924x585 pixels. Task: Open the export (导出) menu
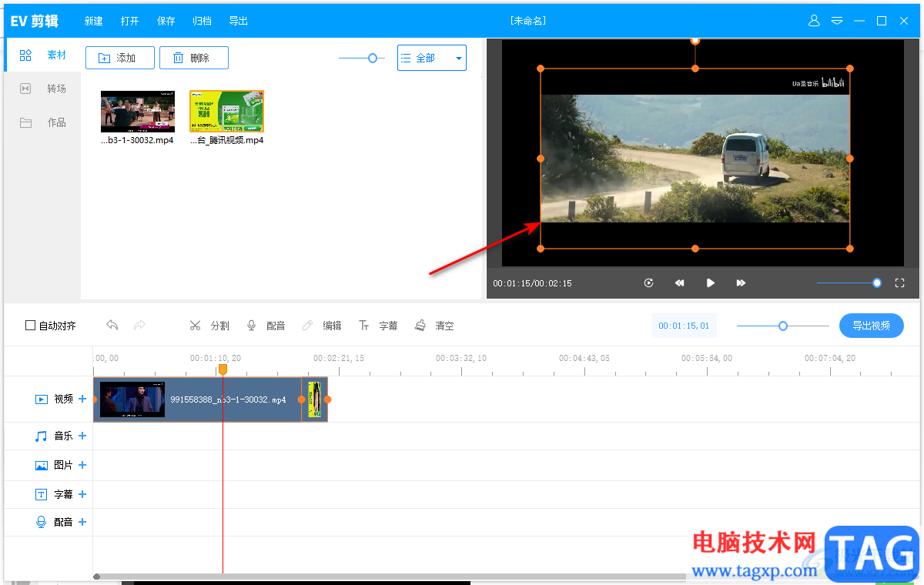pos(239,21)
